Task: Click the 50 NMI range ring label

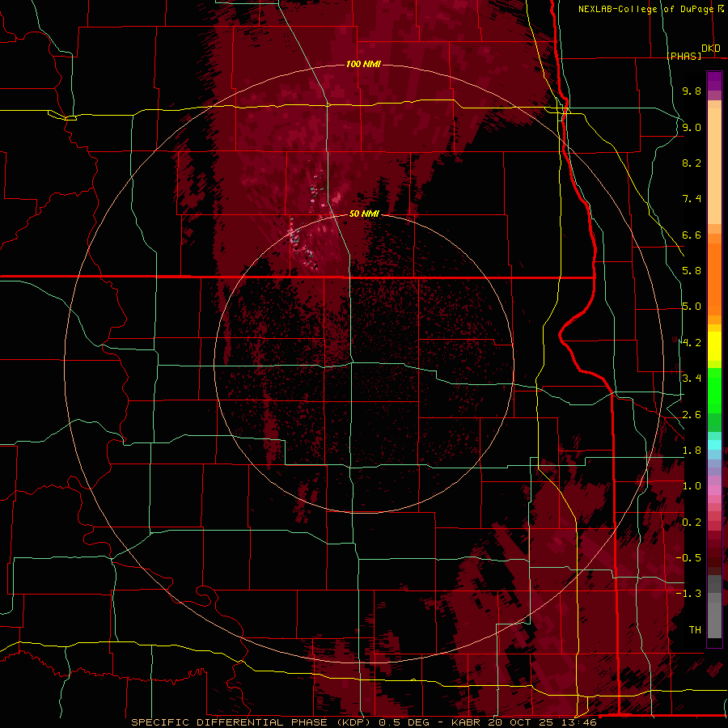Action: tap(364, 214)
